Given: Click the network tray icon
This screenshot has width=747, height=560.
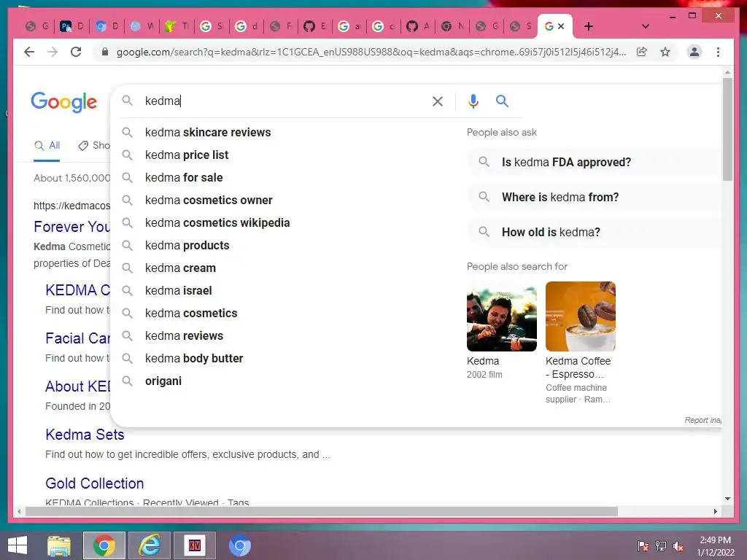Looking at the screenshot, I should click(x=661, y=546).
